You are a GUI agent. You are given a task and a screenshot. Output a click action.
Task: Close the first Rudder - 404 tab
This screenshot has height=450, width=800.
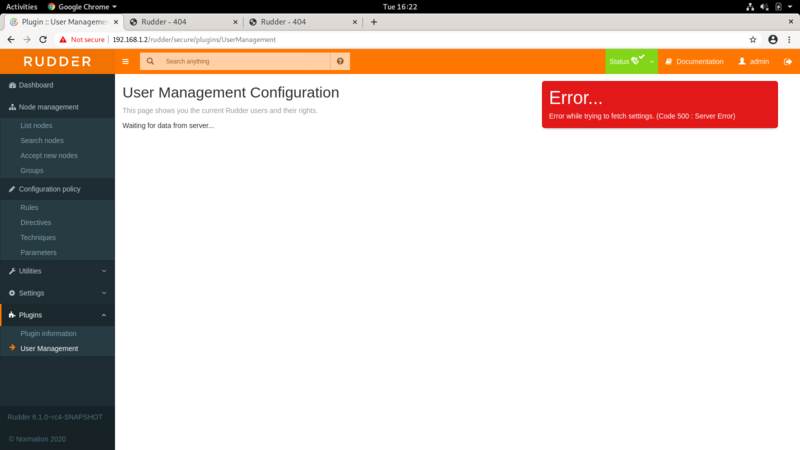coord(235,22)
